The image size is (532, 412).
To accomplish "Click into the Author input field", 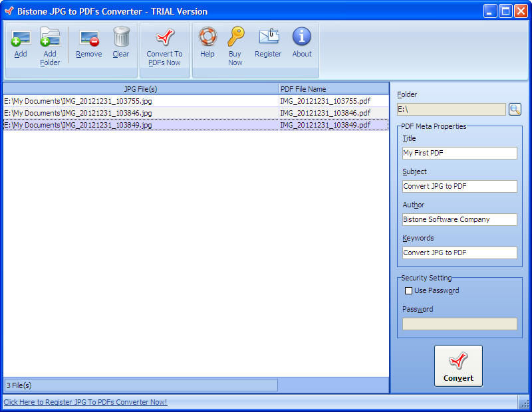I will (x=460, y=219).
